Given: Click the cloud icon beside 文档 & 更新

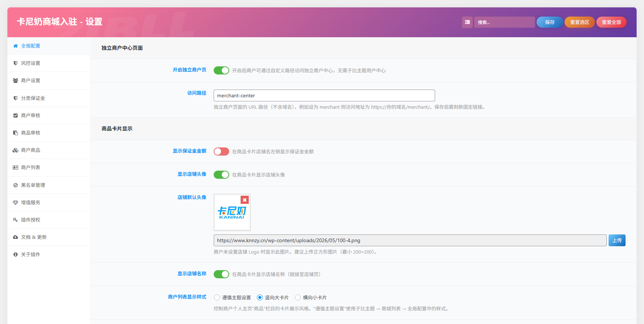Looking at the screenshot, I should point(16,237).
